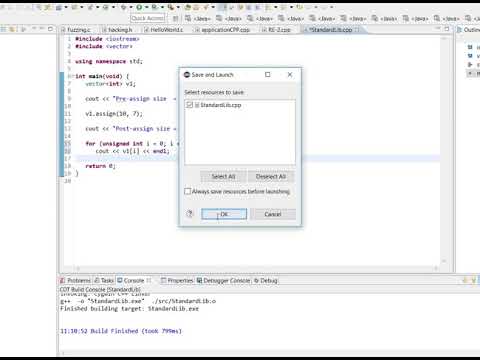Viewport: 480px width, 360px height.
Task: Close the StandardLib.cpp editor tab
Action: (x=357, y=30)
